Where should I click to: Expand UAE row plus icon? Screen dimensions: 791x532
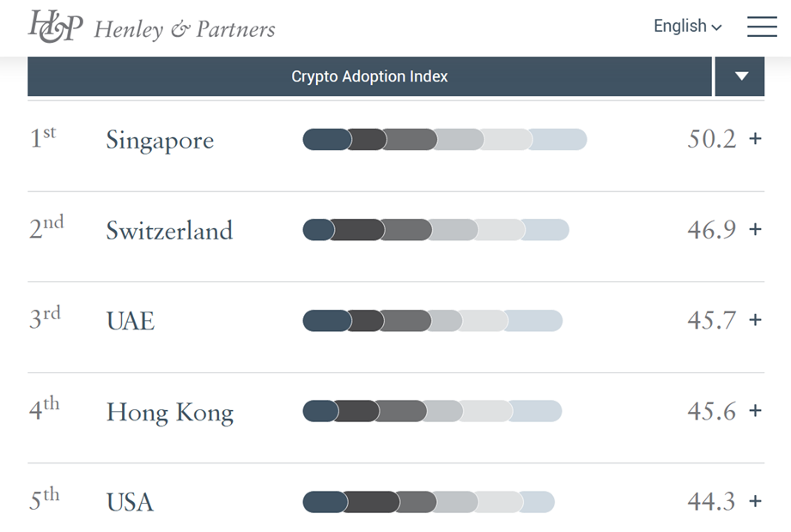coord(755,320)
